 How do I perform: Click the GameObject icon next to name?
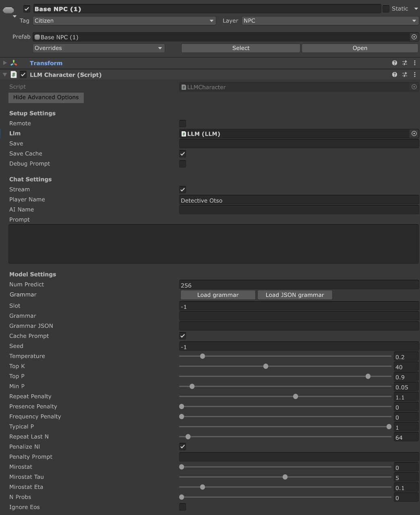click(x=8, y=10)
